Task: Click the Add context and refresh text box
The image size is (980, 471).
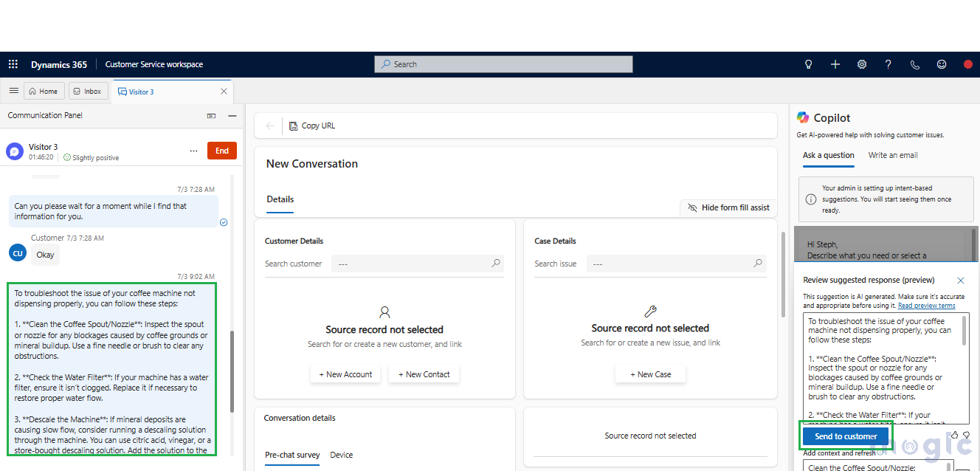Action: coord(878,467)
